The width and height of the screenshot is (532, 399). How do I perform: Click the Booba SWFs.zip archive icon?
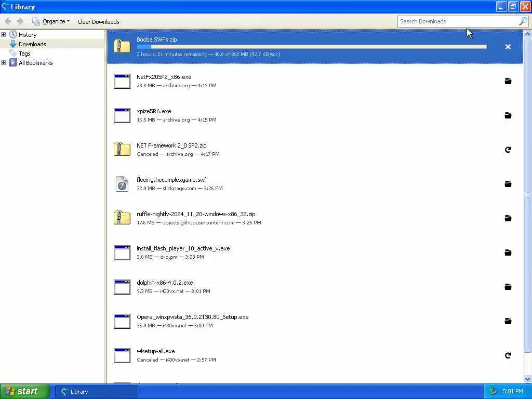point(122,46)
